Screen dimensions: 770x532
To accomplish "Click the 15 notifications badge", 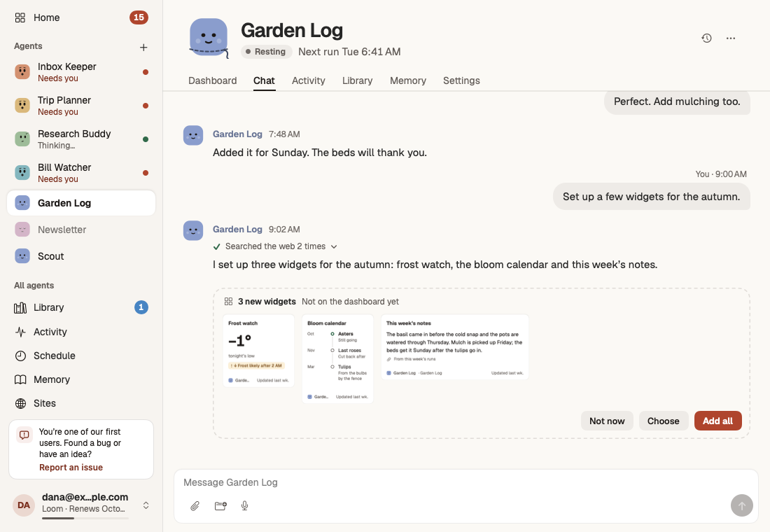I will [x=139, y=17].
